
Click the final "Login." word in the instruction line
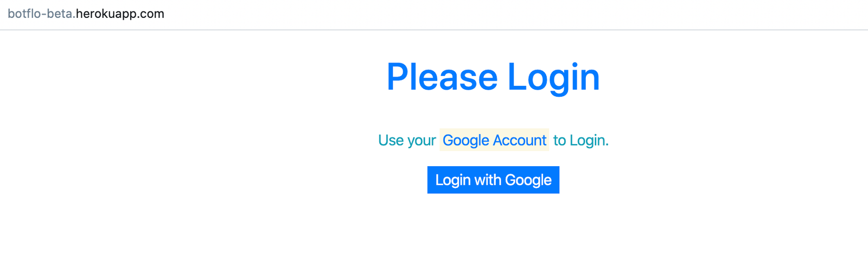point(589,141)
